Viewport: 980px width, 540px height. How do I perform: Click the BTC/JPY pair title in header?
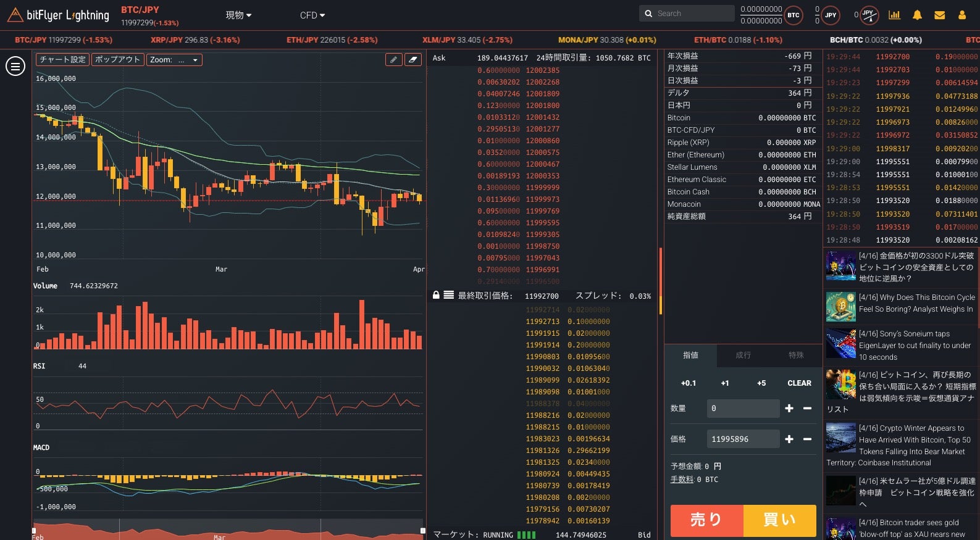(x=140, y=10)
